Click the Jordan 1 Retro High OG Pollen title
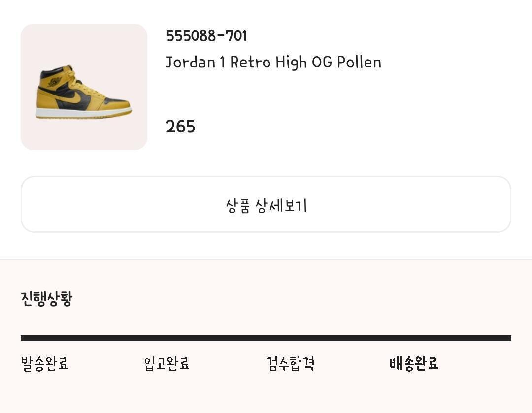Screen dimensions: 532x413 tap(273, 63)
